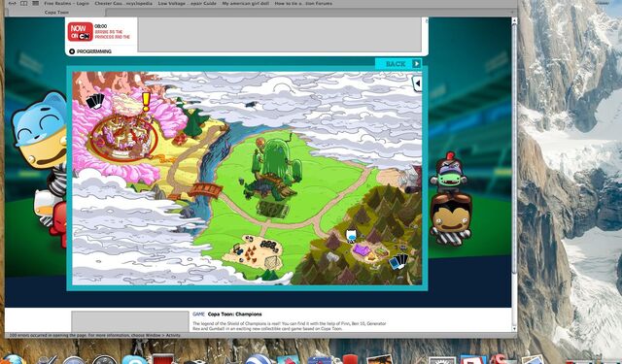Collapse the map panel with the left arrow

[417, 83]
